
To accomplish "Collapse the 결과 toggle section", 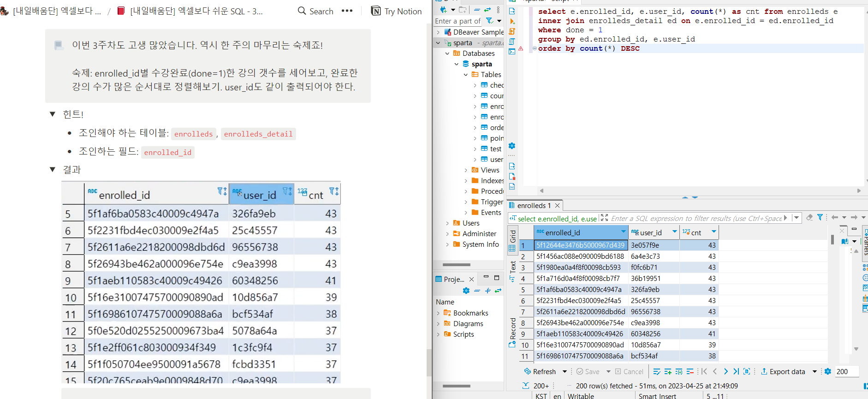I will click(x=53, y=170).
